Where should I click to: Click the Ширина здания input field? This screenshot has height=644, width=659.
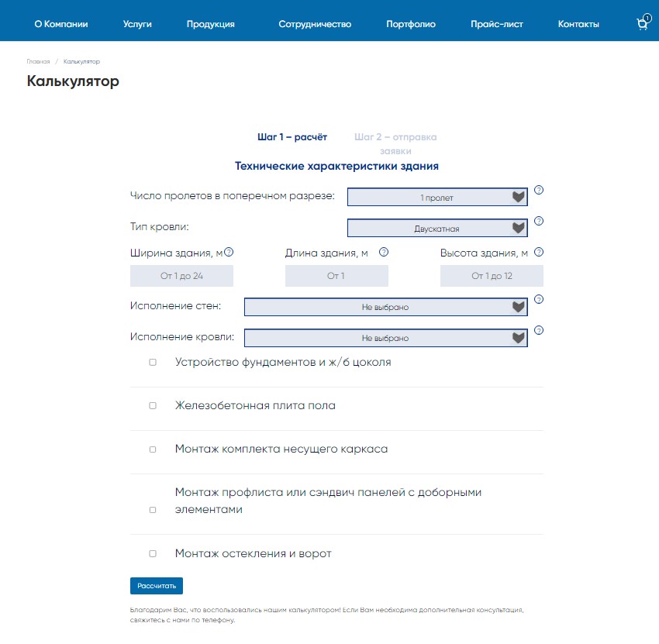(x=181, y=276)
